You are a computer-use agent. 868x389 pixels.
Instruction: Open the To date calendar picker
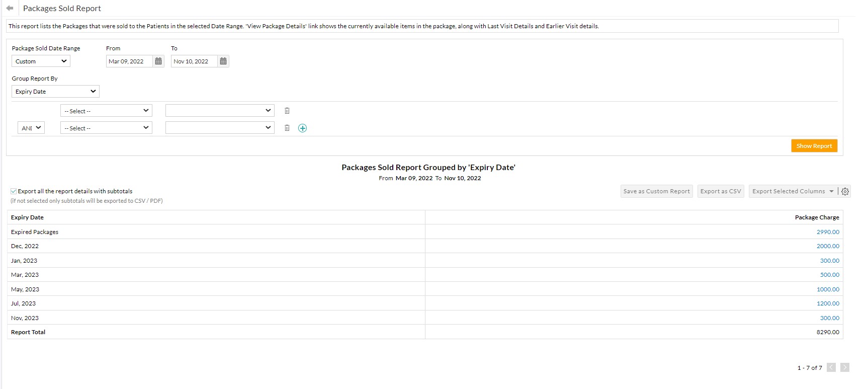223,61
